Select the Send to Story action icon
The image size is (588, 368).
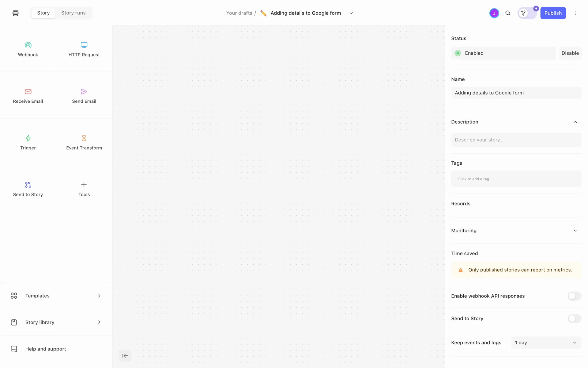(28, 185)
